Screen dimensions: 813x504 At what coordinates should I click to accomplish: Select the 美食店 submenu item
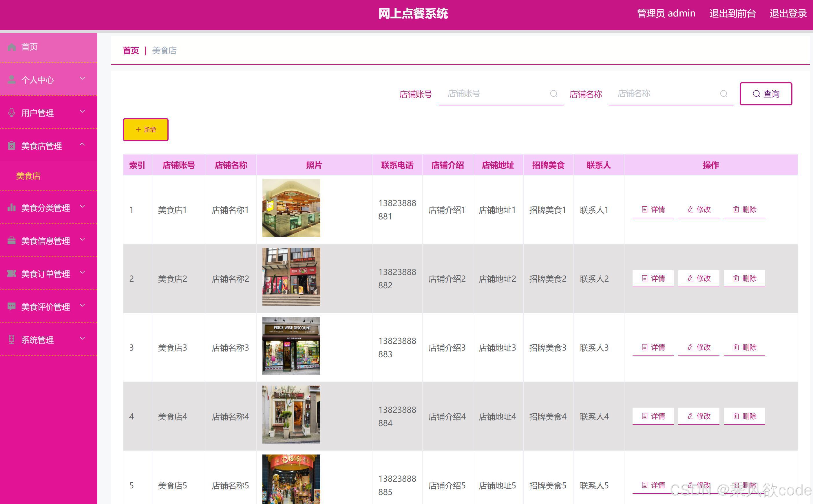click(28, 176)
